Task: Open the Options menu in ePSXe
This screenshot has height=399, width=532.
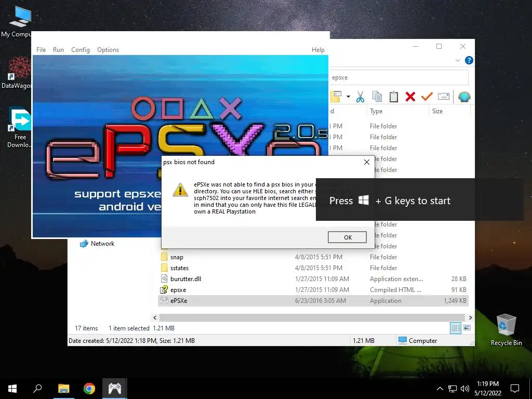Action: [108, 50]
